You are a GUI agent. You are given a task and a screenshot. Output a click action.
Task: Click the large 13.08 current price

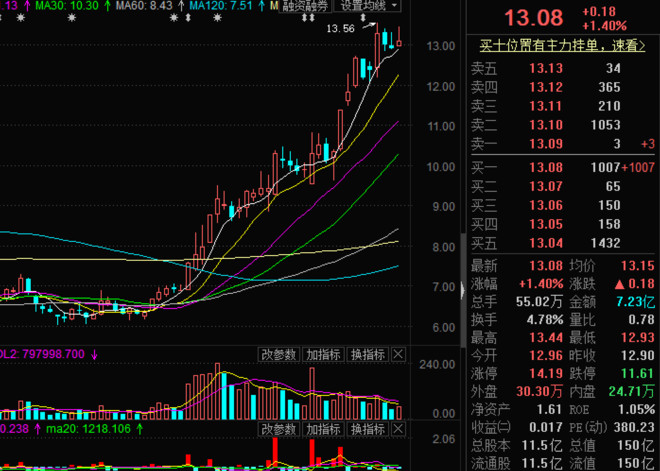[533, 18]
